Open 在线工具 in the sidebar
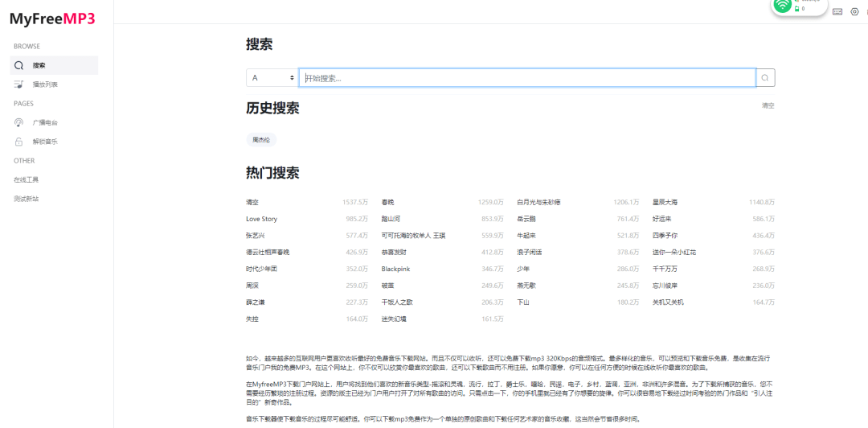Viewport: 868px width, 428px height. pyautogui.click(x=26, y=179)
